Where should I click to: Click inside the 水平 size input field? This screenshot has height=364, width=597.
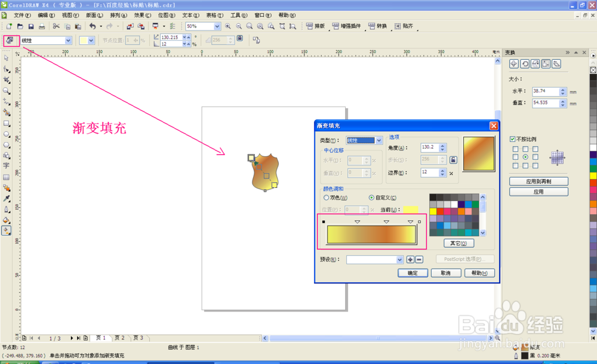point(546,91)
